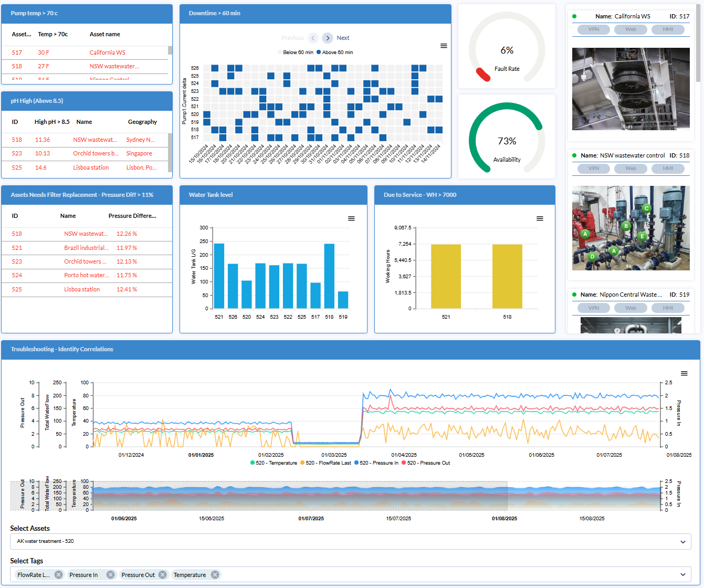Remove the Pressure Out tag
The height and width of the screenshot is (588, 704).
click(163, 575)
